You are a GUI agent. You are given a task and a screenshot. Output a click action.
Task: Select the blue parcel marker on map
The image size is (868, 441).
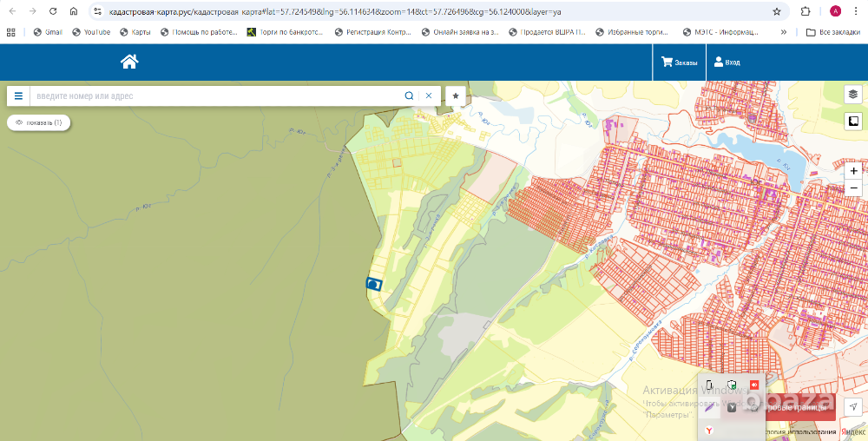pyautogui.click(x=374, y=284)
